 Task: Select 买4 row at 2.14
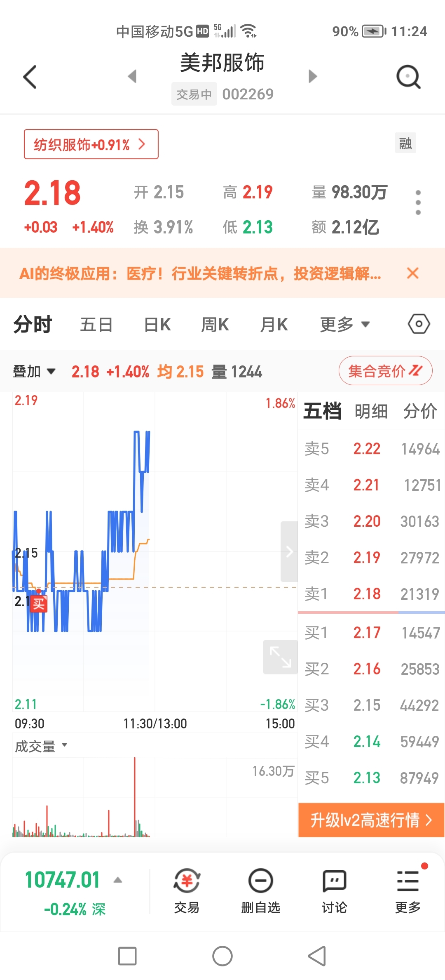pyautogui.click(x=371, y=742)
